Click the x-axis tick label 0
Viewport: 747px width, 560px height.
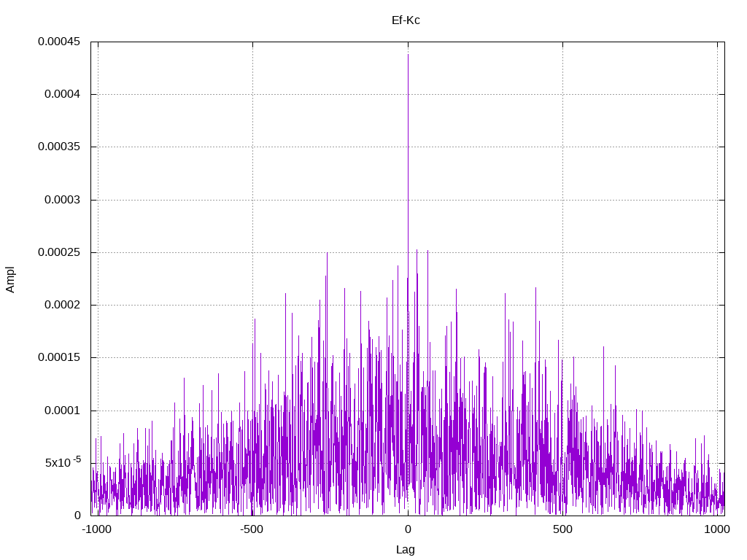408,529
